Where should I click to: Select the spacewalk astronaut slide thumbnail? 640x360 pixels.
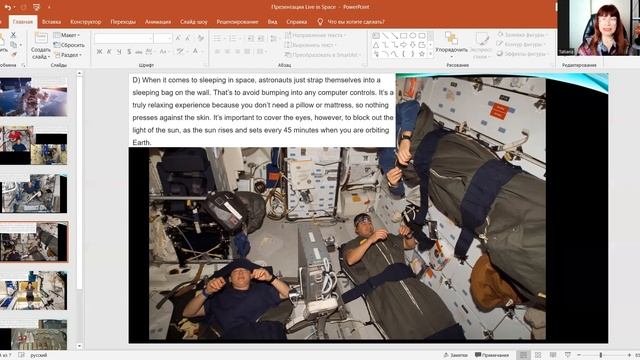[x=33, y=97]
